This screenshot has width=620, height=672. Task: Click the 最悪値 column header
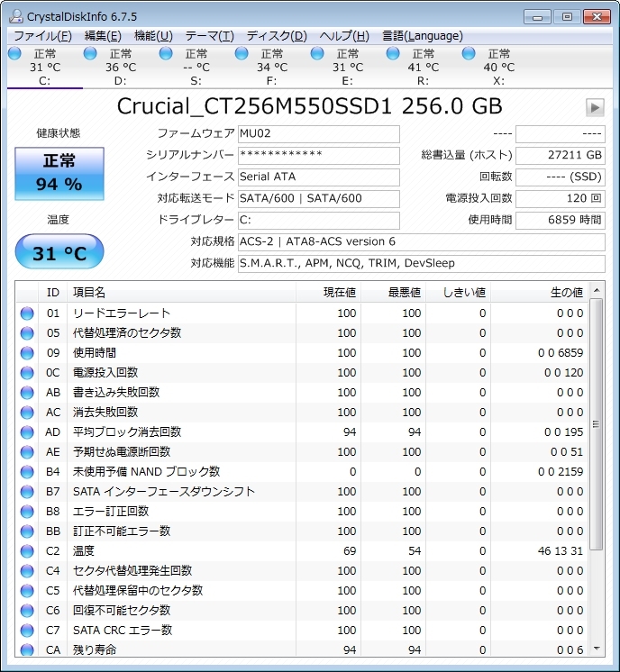pos(394,292)
